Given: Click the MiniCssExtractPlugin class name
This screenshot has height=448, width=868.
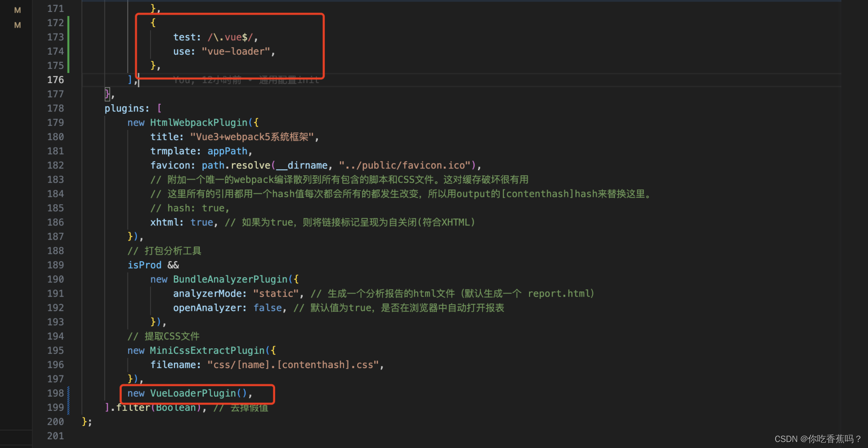Looking at the screenshot, I should pos(208,350).
